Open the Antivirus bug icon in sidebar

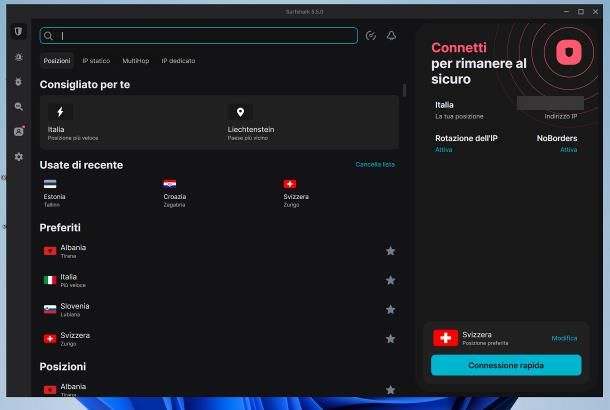point(18,82)
